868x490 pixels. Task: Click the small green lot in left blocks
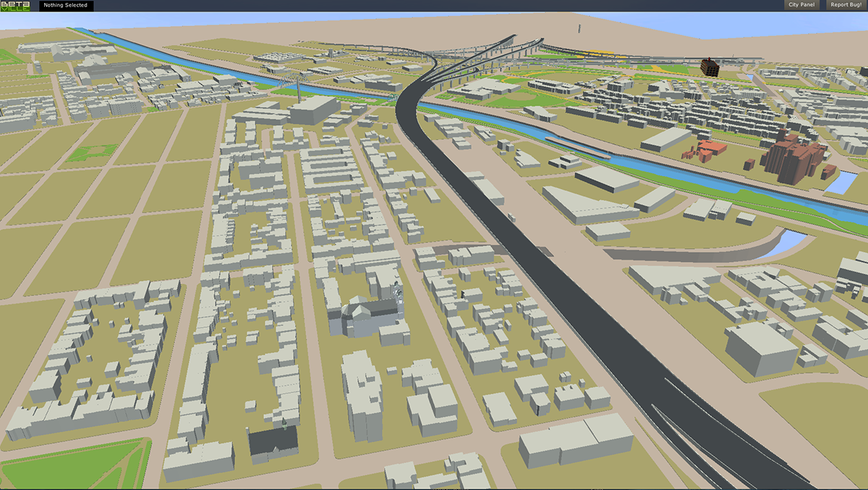[x=93, y=153]
